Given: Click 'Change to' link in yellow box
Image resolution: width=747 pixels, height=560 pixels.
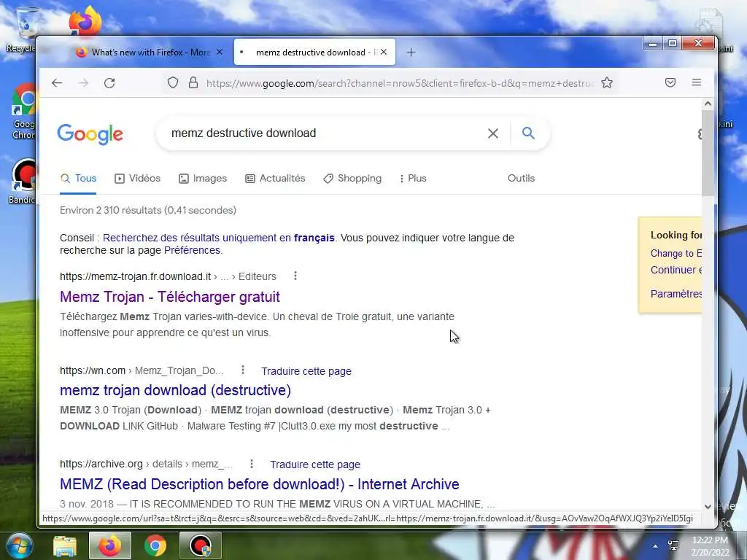Looking at the screenshot, I should (x=676, y=253).
